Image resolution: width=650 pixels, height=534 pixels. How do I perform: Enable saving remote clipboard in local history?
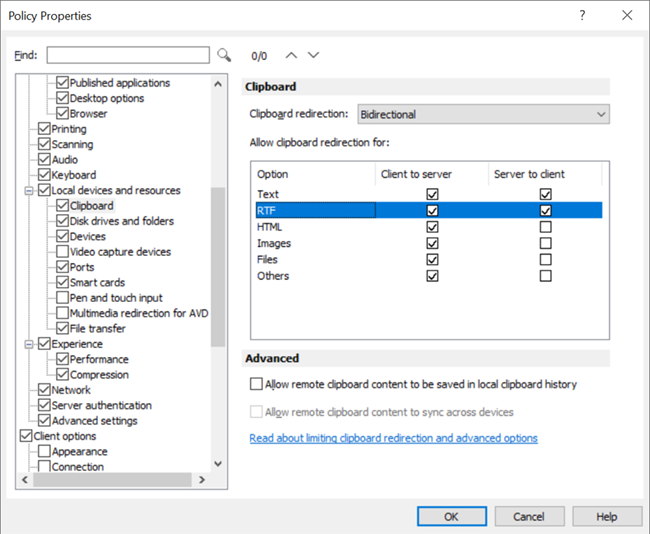(x=257, y=384)
